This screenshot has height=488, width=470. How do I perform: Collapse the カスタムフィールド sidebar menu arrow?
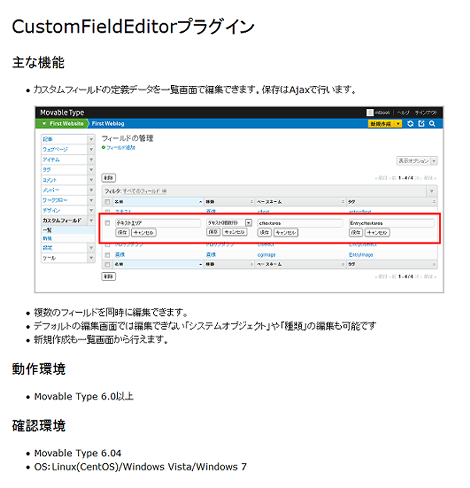(x=91, y=220)
